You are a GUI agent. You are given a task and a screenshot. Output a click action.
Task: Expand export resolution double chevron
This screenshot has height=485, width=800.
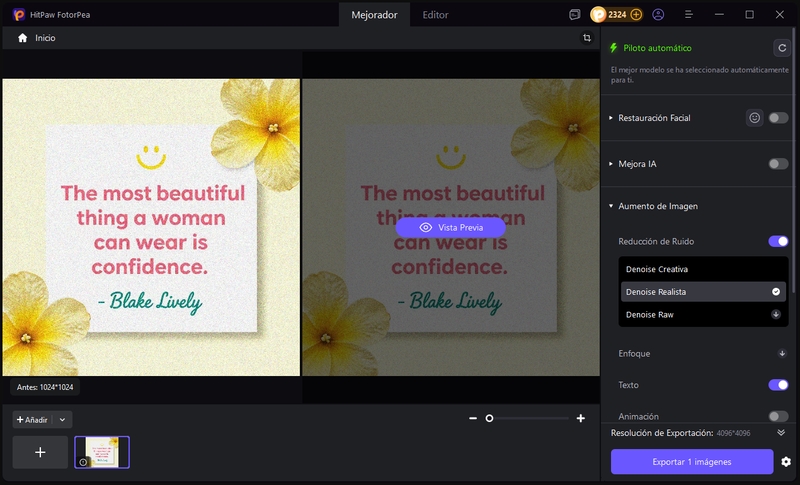(781, 433)
